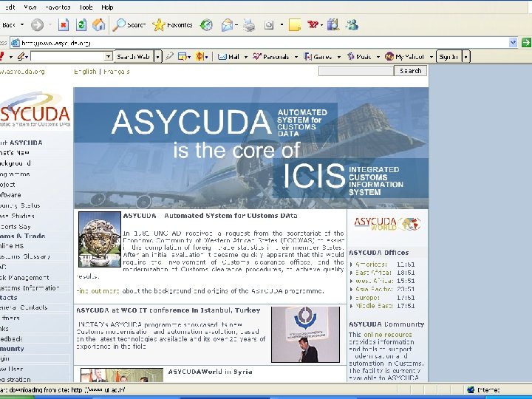Open the Search pane in toolbar

pos(129,25)
